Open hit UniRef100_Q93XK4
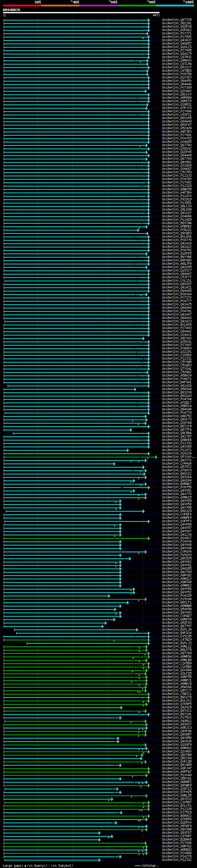 click(177, 477)
